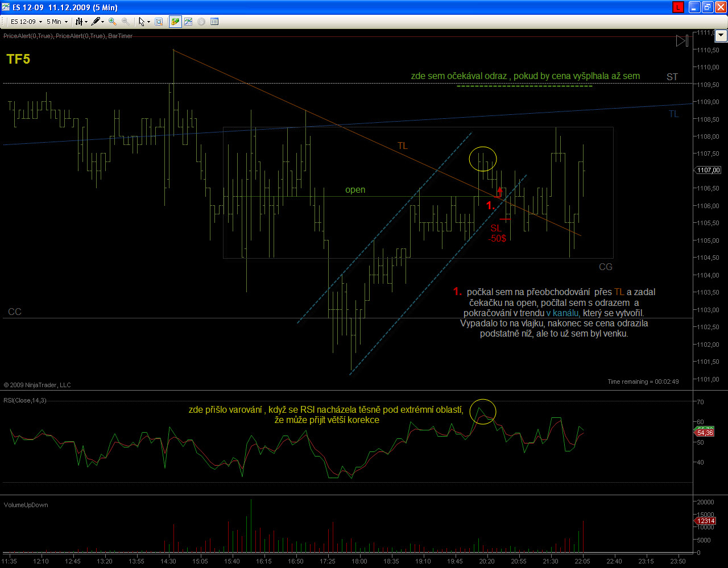728x568 pixels.
Task: Open the 5 Min interval dropdown
Action: (57, 22)
